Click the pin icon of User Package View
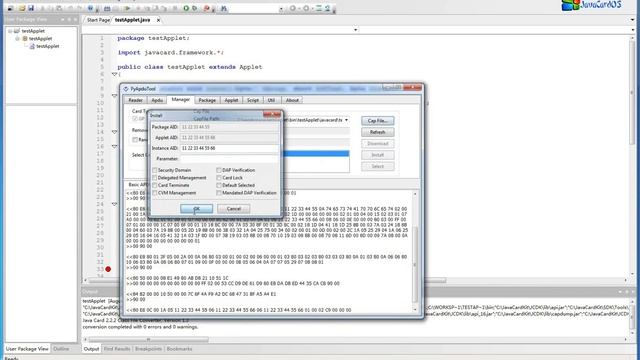Screen dimensions: 640x360 [x=69, y=19]
